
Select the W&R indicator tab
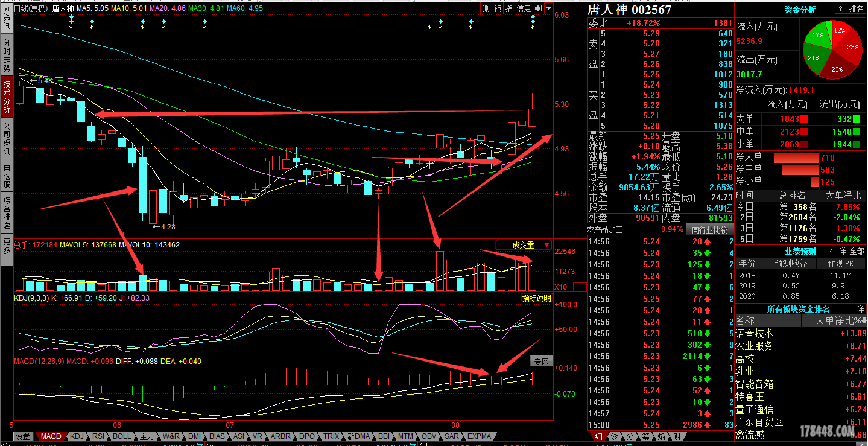tap(171, 436)
